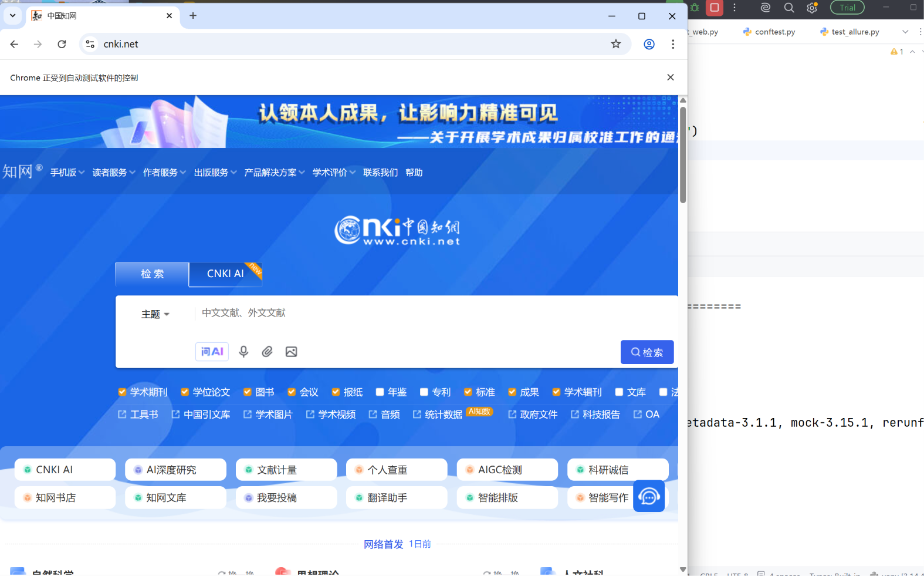Enable the 年鉴 checkbox
924x576 pixels.
pos(380,392)
